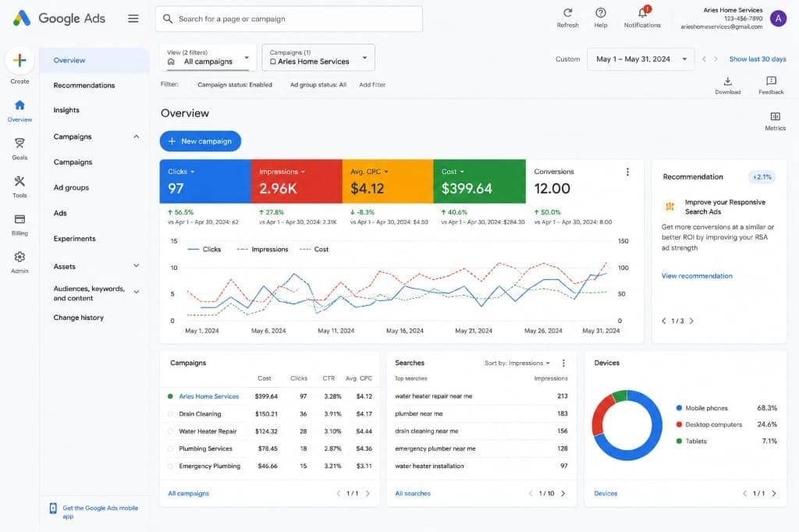Image resolution: width=799 pixels, height=532 pixels.
Task: Select the Drain Cleaning row radio
Action: (x=170, y=413)
